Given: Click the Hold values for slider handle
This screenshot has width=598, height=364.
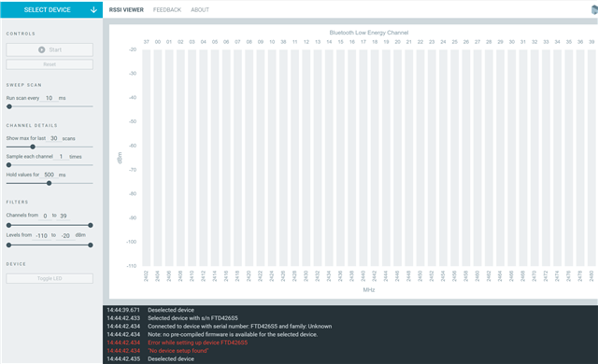Looking at the screenshot, I should click(49, 184).
